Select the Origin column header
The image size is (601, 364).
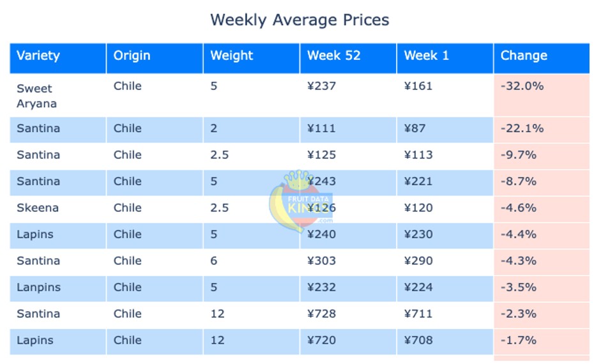132,56
